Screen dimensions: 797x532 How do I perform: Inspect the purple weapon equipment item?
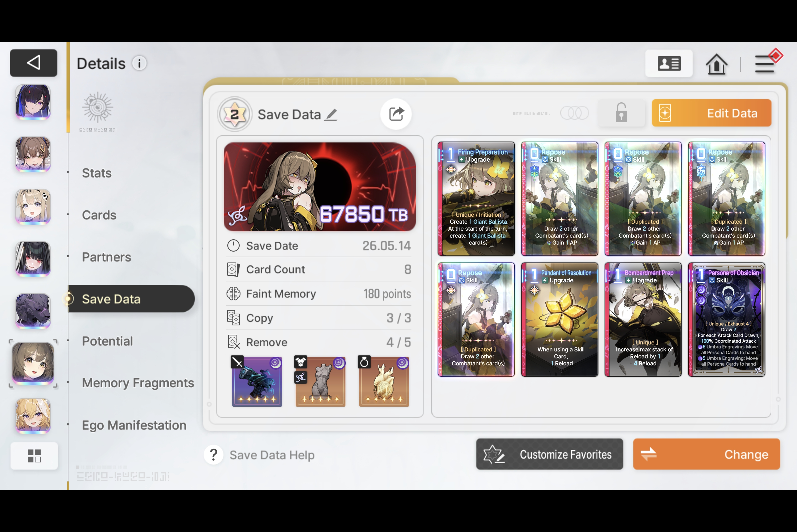coord(257,381)
